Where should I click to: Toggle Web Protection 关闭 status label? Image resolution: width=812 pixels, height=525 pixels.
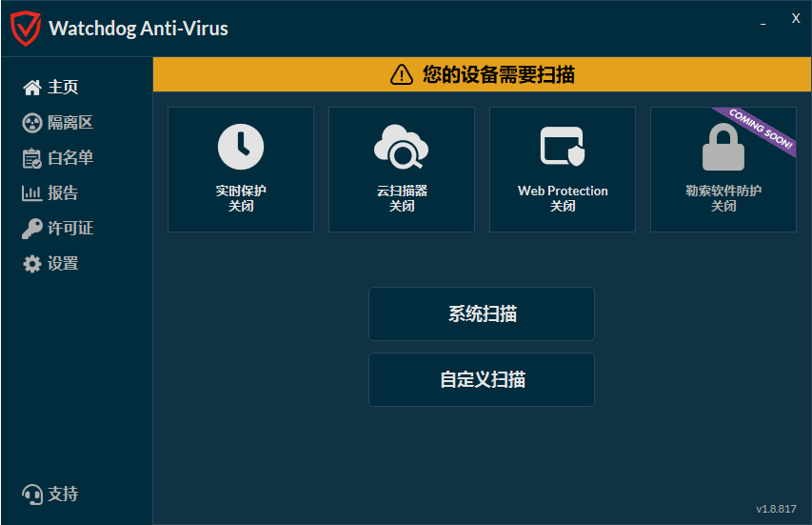[563, 198]
